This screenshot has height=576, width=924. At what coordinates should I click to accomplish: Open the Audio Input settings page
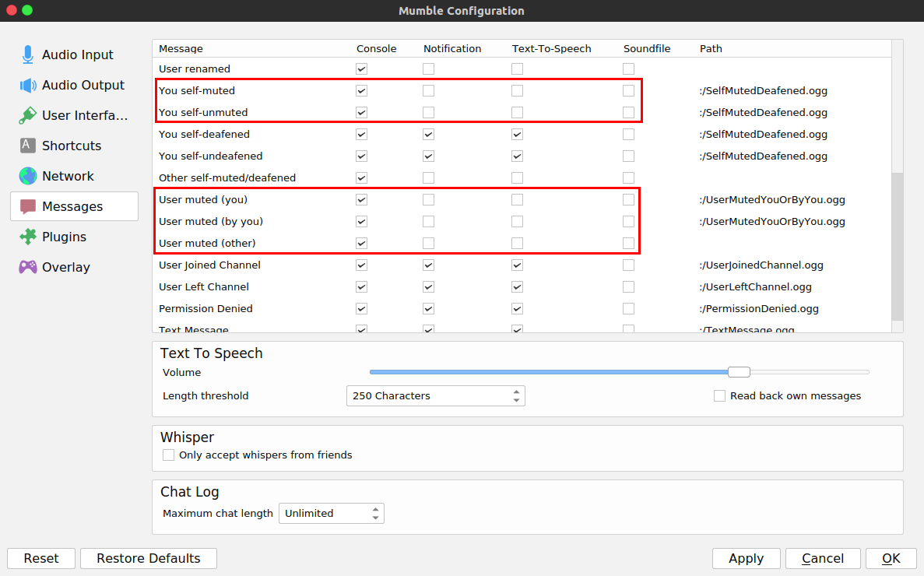(74, 54)
